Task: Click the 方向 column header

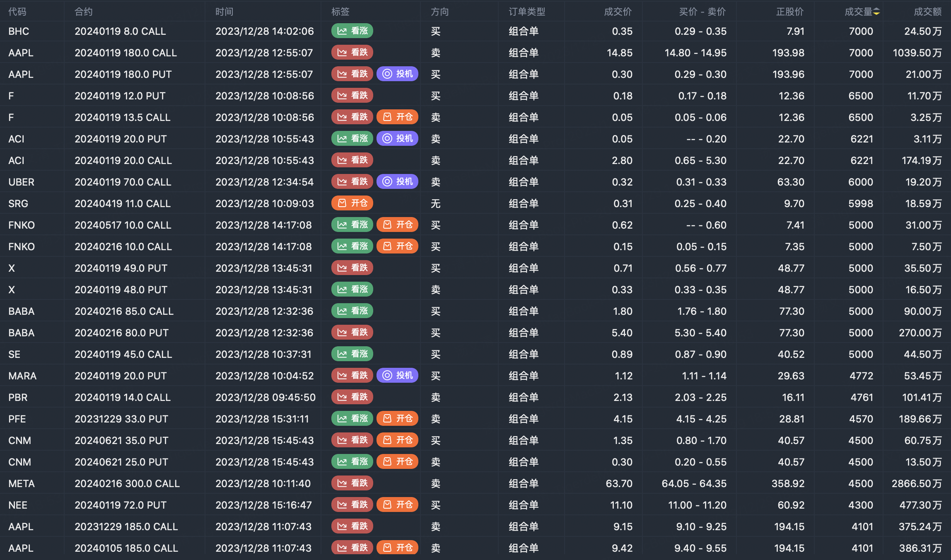Action: coord(440,12)
